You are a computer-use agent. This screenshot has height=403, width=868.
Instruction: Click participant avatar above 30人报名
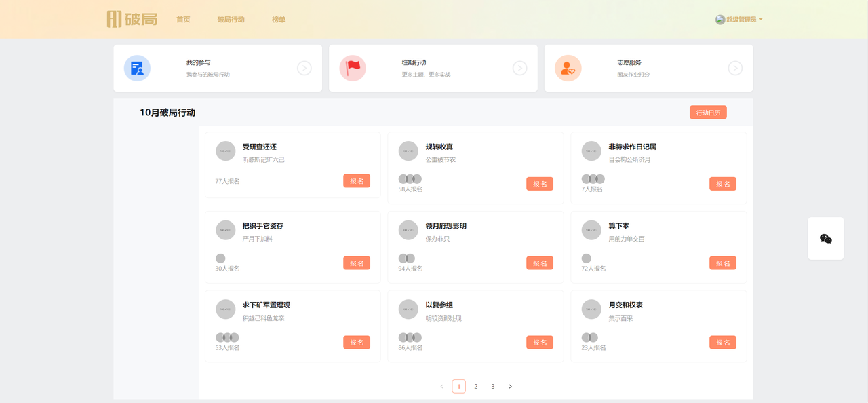pos(220,258)
